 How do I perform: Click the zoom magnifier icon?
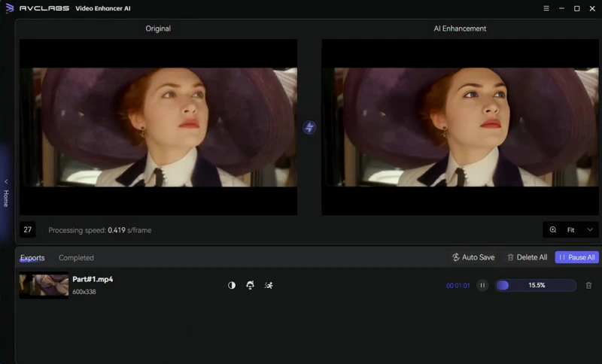(x=553, y=229)
